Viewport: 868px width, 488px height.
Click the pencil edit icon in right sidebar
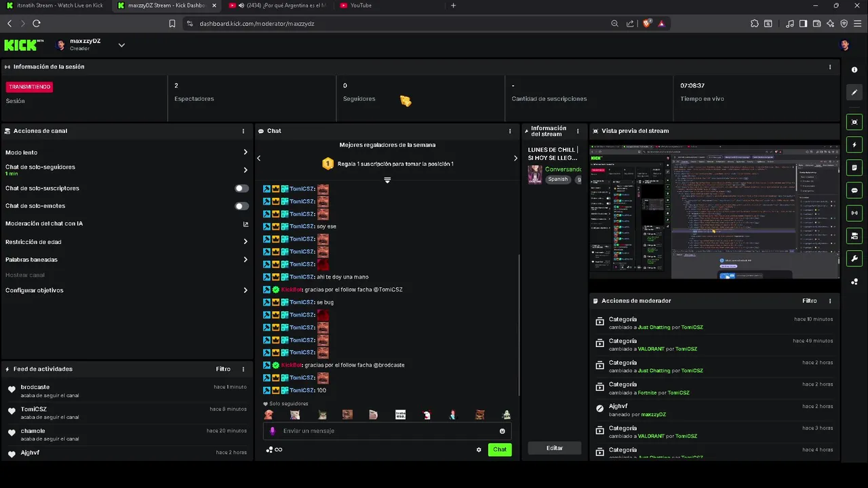point(854,93)
